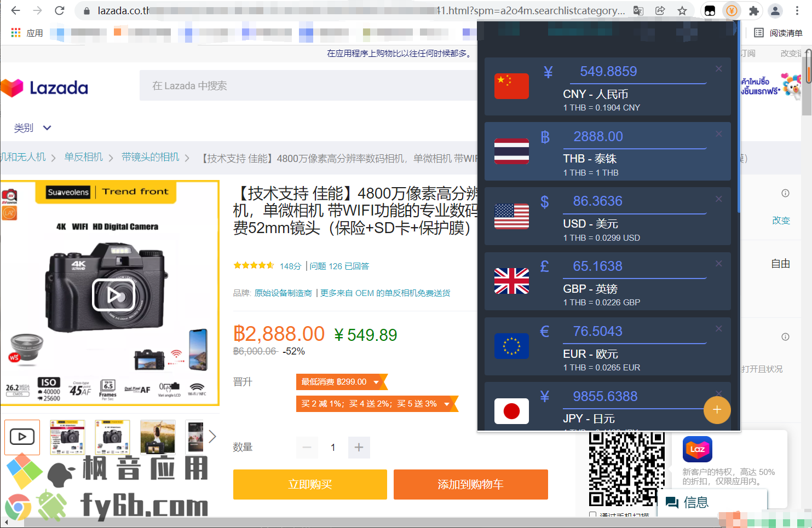Decrease the quantity with minus button
The width and height of the screenshot is (812, 528).
[307, 448]
